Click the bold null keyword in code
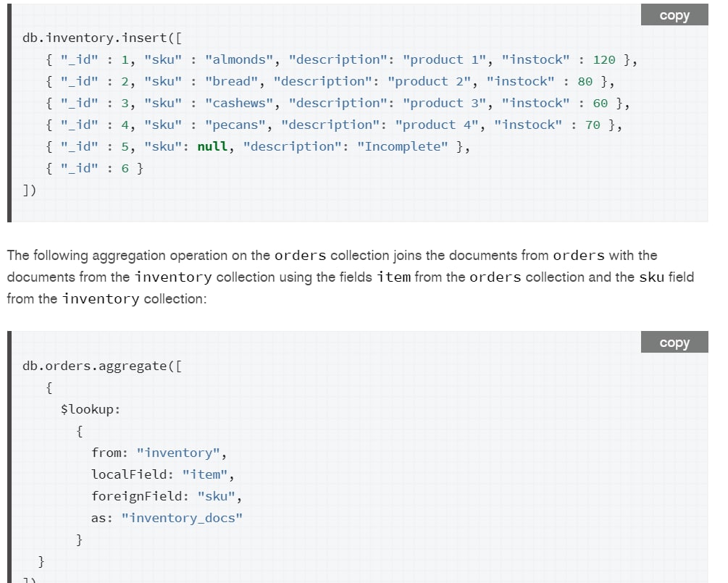The image size is (728, 583). click(213, 147)
